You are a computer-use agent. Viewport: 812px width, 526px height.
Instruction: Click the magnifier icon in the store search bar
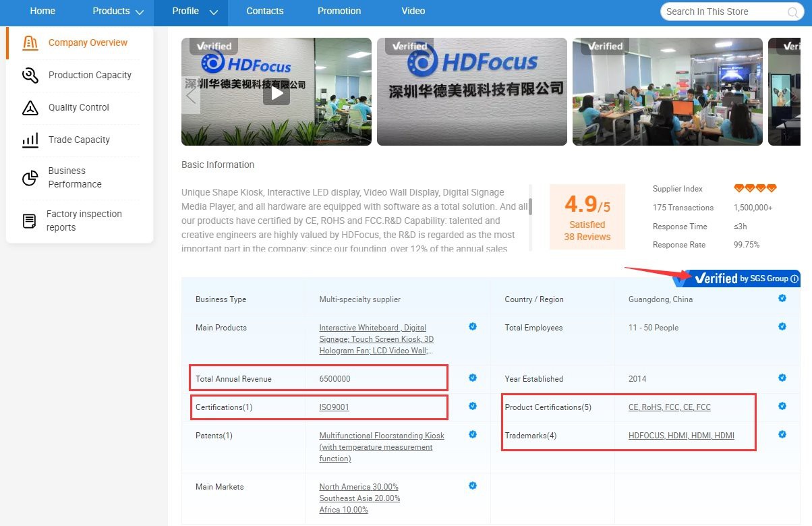(x=792, y=11)
